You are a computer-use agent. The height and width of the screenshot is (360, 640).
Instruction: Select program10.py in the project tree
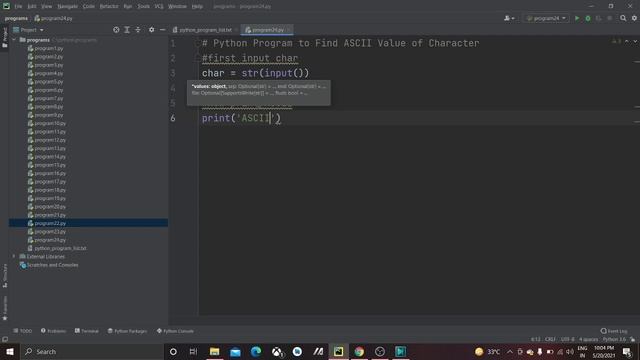coord(47,123)
